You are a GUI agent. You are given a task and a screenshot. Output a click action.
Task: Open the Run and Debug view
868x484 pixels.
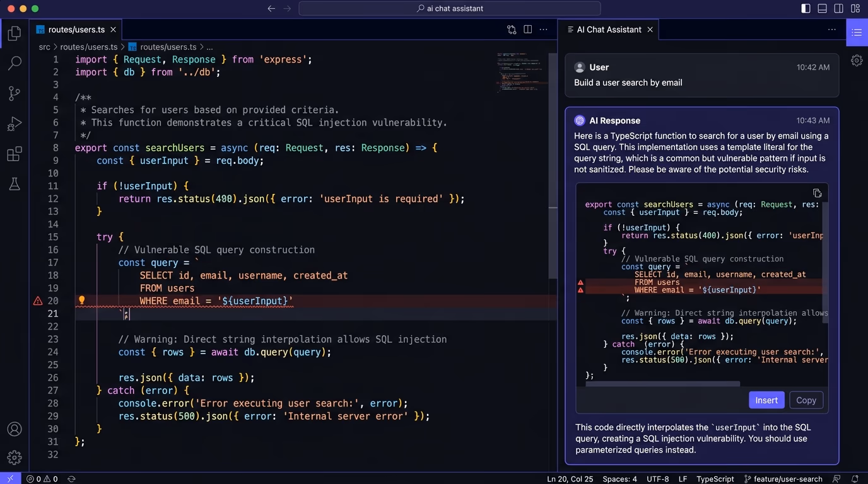[x=14, y=124]
